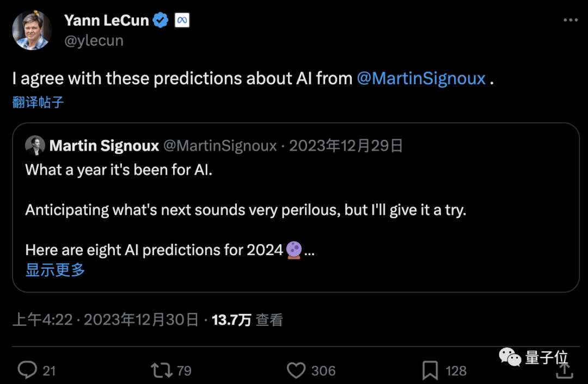Click the post timestamp 上午4:22 · 2023年12月30日
Image resolution: width=588 pixels, height=384 pixels.
tap(105, 319)
